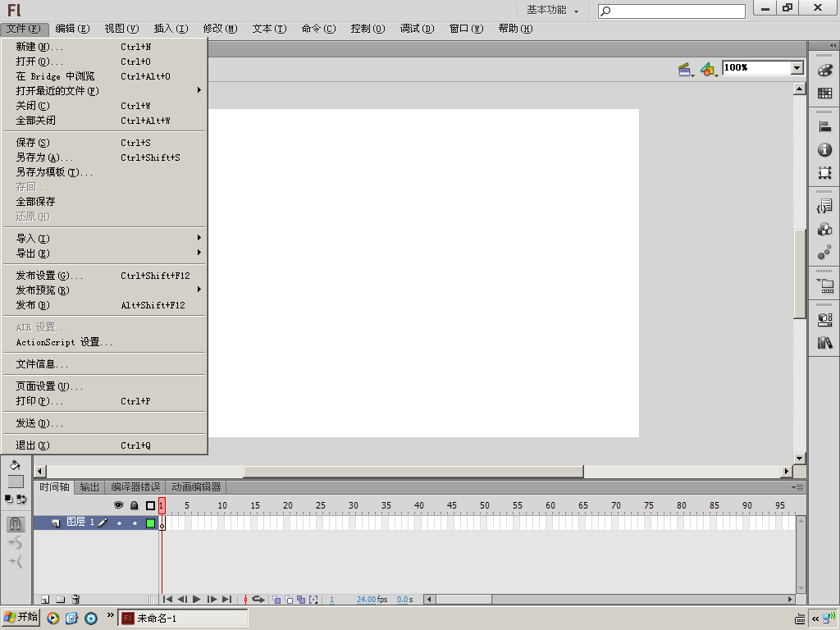Open the Transform panel icon
The image size is (840, 630).
[x=825, y=172]
